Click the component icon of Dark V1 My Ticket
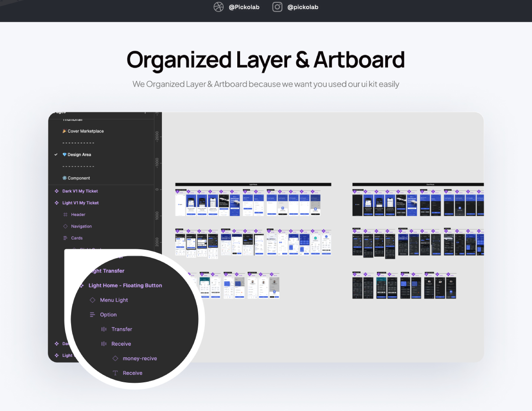The height and width of the screenshot is (411, 532). pos(57,191)
